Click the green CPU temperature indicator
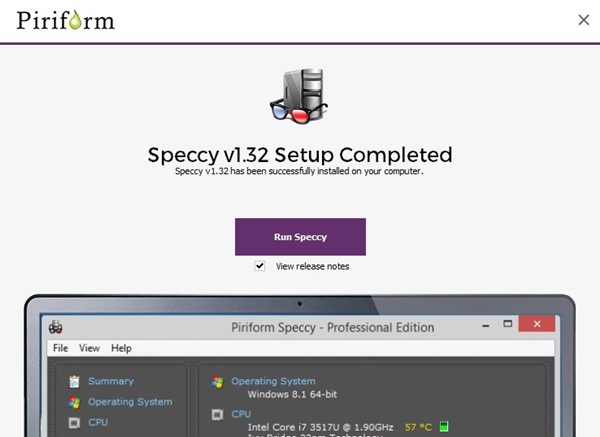This screenshot has height=437, width=600. (444, 427)
